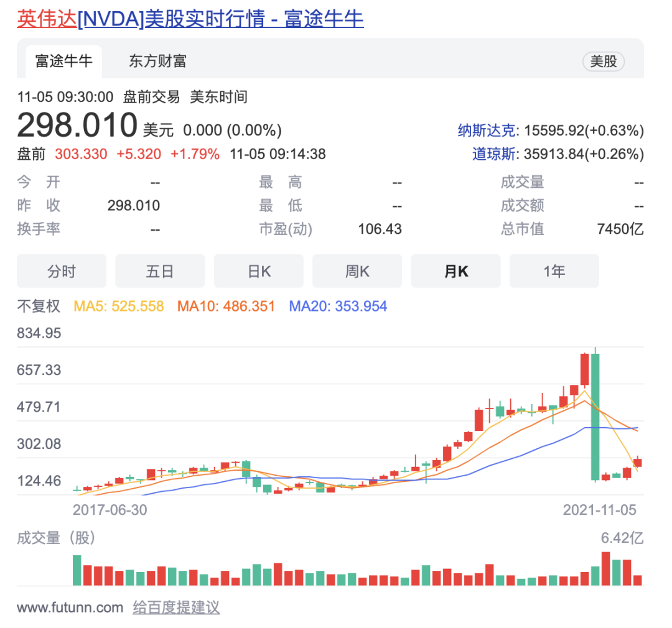Click the pre-market price 303.330
The width and height of the screenshot is (672, 628).
(x=81, y=154)
